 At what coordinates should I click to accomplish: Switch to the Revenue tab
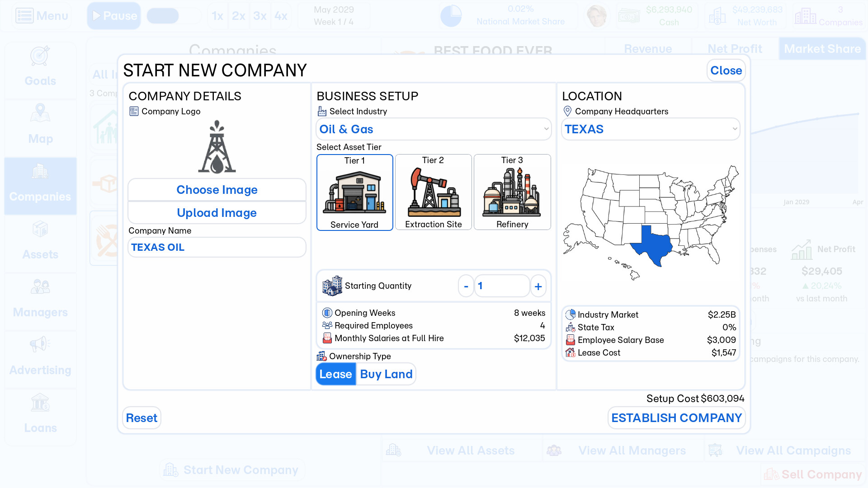click(x=648, y=49)
